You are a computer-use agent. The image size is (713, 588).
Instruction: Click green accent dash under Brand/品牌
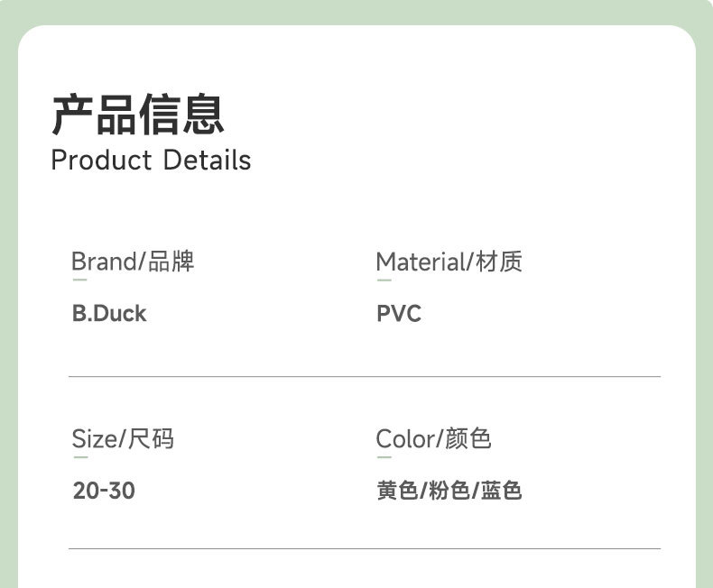point(79,280)
